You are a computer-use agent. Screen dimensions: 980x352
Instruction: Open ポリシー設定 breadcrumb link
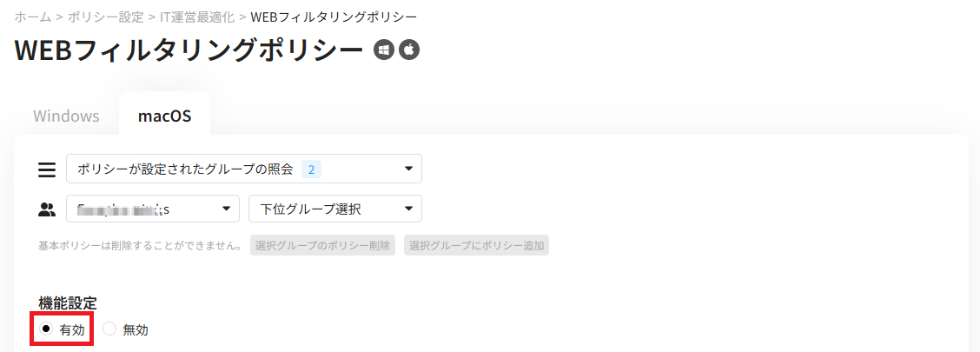pos(106,17)
